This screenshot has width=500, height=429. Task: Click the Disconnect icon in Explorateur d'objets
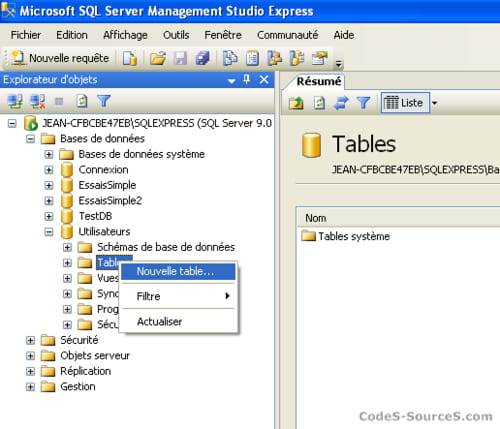coord(37,101)
